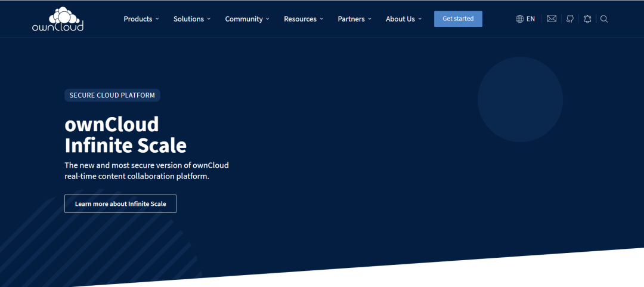Click the 'real-time content collaboration platform' text
This screenshot has height=287, width=644.
click(x=137, y=177)
